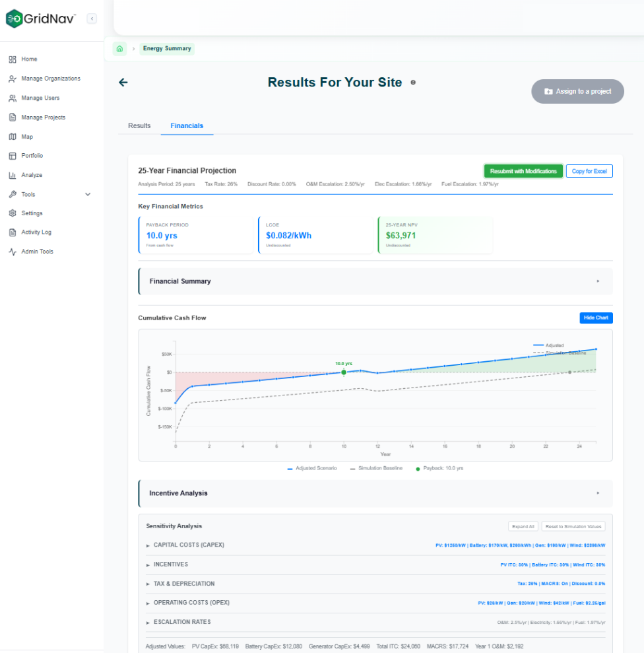
Task: Expand the Tools submenu chevron
Action: coord(88,194)
